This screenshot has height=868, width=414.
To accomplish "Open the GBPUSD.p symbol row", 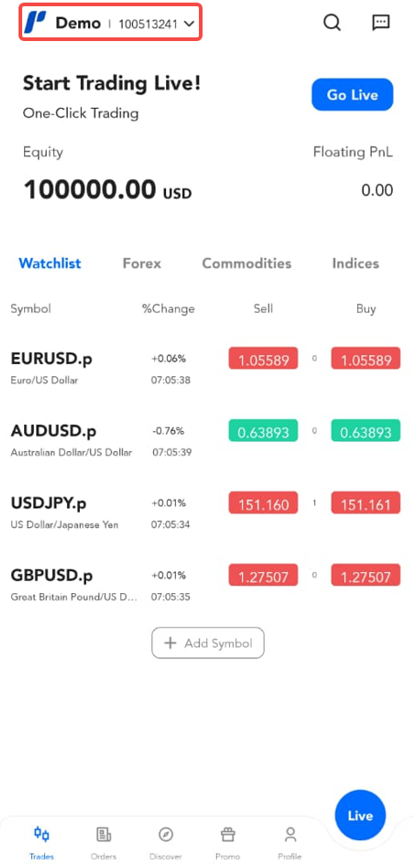I will (x=207, y=584).
